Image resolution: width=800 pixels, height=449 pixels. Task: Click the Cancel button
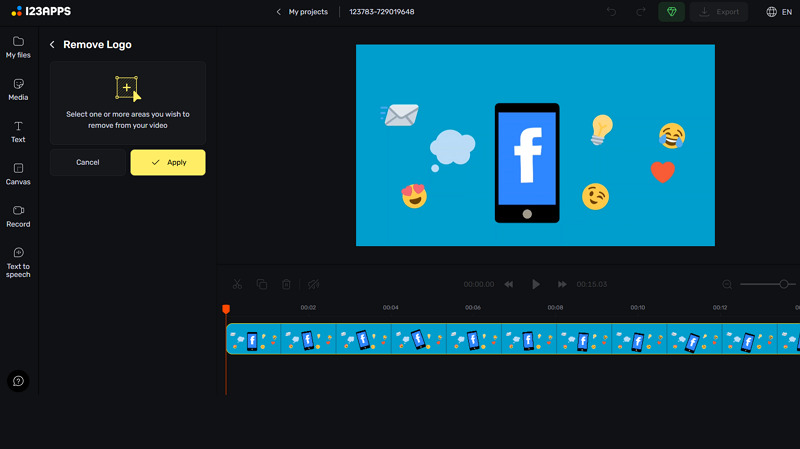click(88, 162)
